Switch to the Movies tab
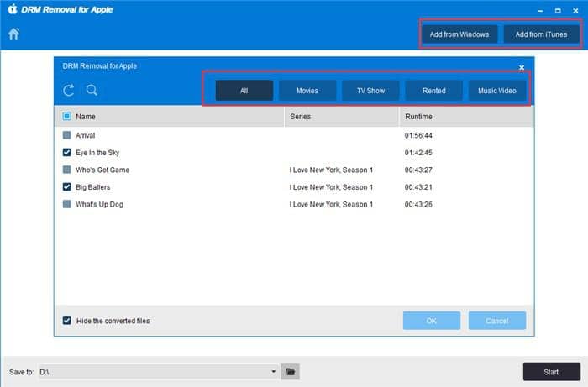 coord(307,91)
